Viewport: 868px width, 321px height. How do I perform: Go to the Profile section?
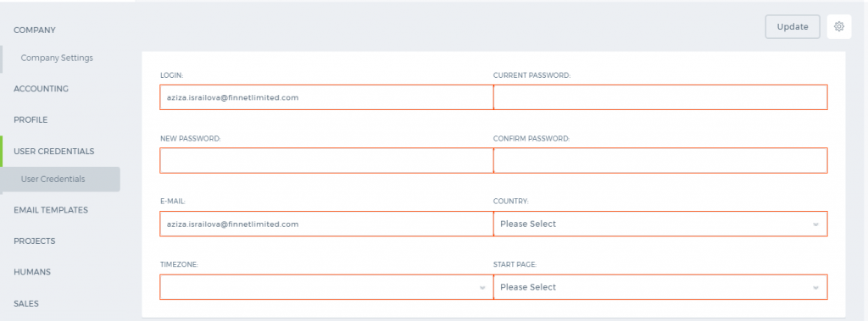click(x=31, y=119)
